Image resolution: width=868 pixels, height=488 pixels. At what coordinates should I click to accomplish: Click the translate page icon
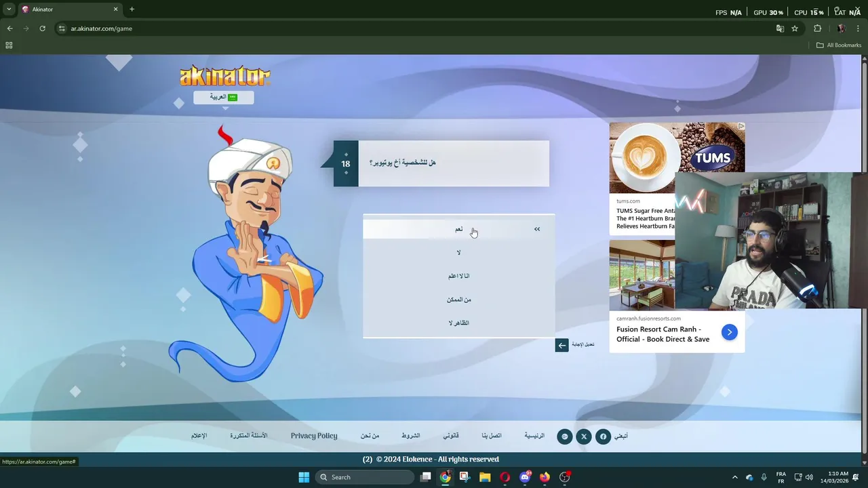[780, 28]
